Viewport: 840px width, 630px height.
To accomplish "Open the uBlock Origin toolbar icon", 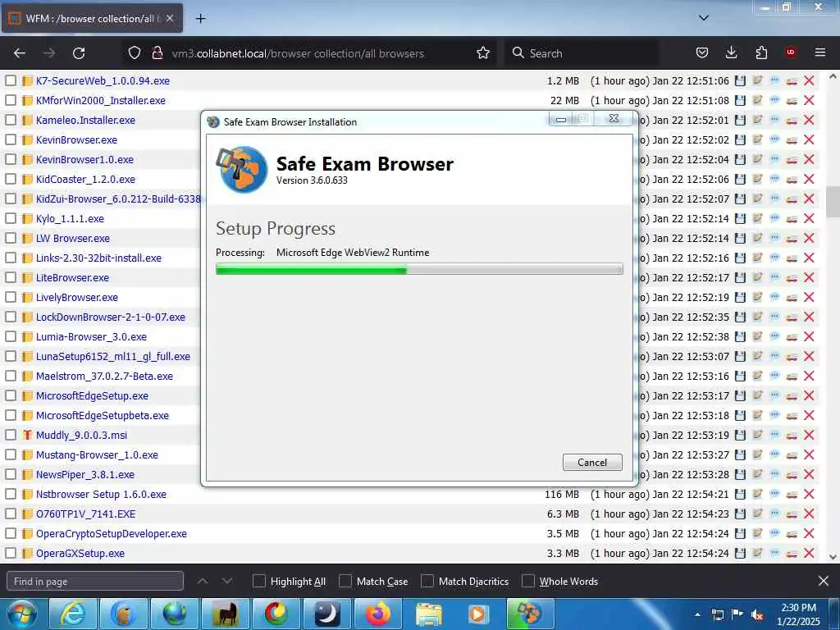I will tap(791, 52).
